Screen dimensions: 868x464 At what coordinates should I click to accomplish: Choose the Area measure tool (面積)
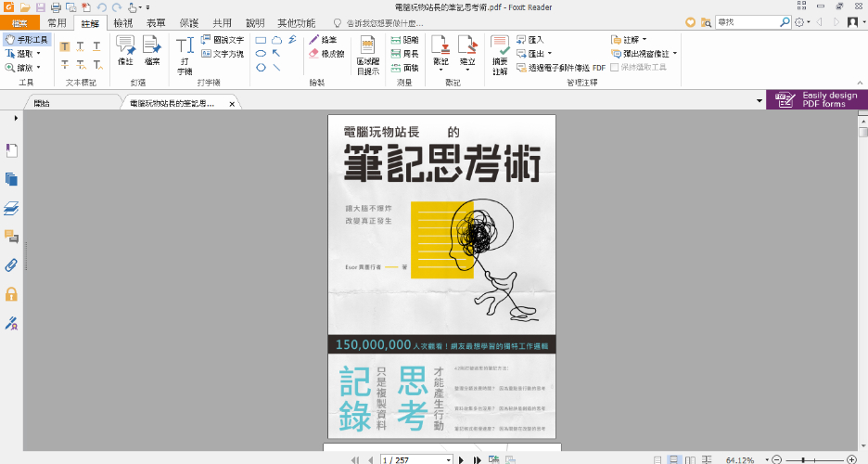tap(404, 68)
